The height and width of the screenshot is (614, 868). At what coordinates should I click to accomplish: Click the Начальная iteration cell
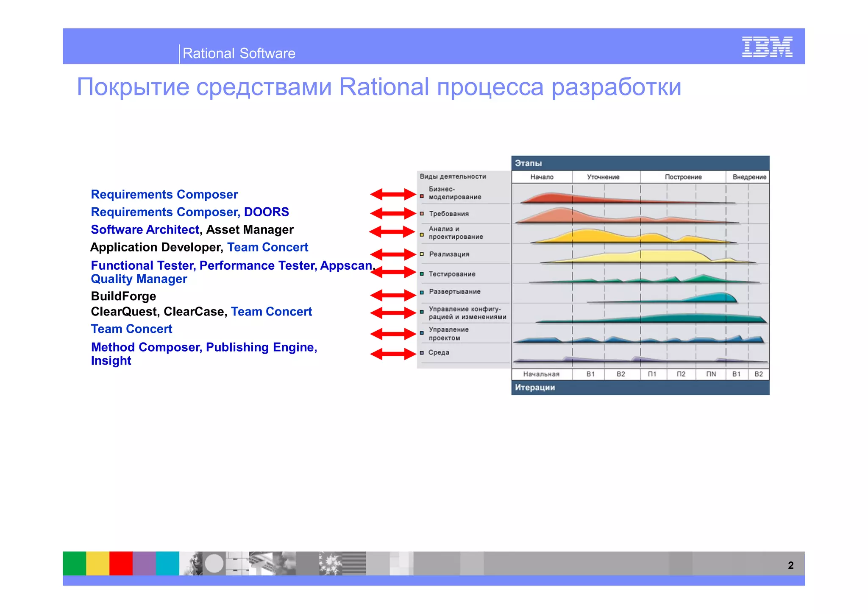tap(541, 374)
